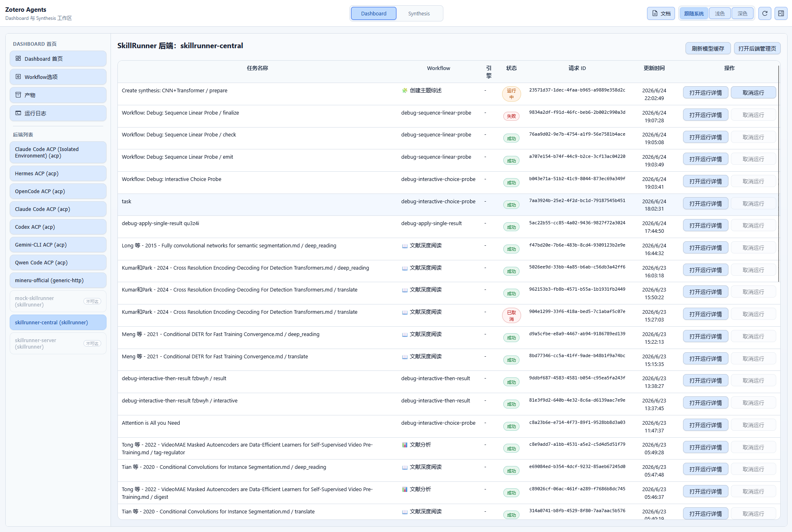Open run details for failed finalize task
The image size is (792, 532).
click(705, 115)
